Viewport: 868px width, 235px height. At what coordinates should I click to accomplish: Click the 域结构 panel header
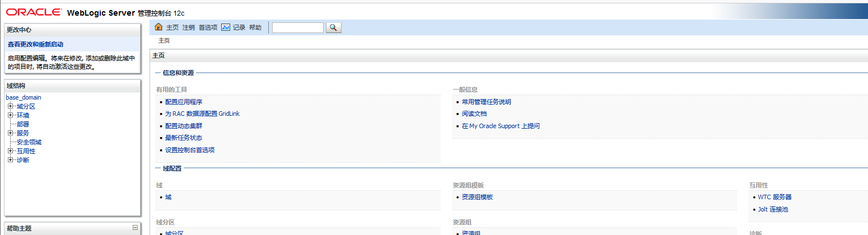coord(72,86)
